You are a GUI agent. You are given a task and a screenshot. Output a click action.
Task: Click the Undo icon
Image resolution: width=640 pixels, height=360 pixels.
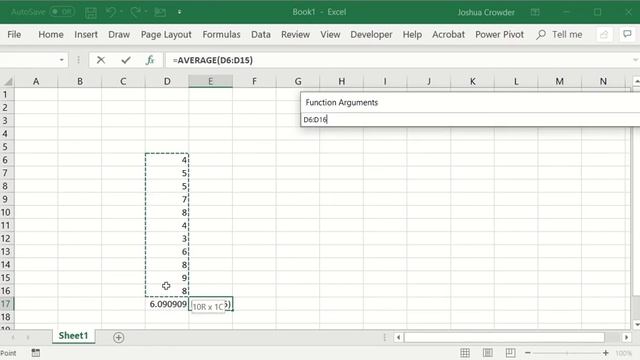click(x=111, y=12)
